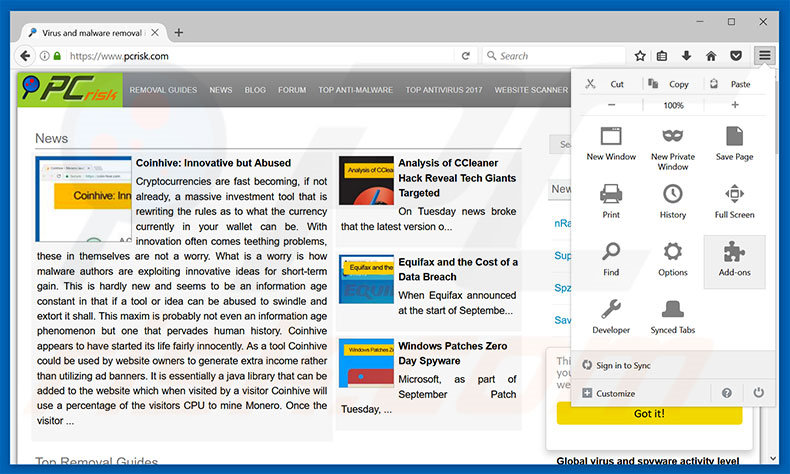Click the Coinhive article thumbnail

coord(84,199)
